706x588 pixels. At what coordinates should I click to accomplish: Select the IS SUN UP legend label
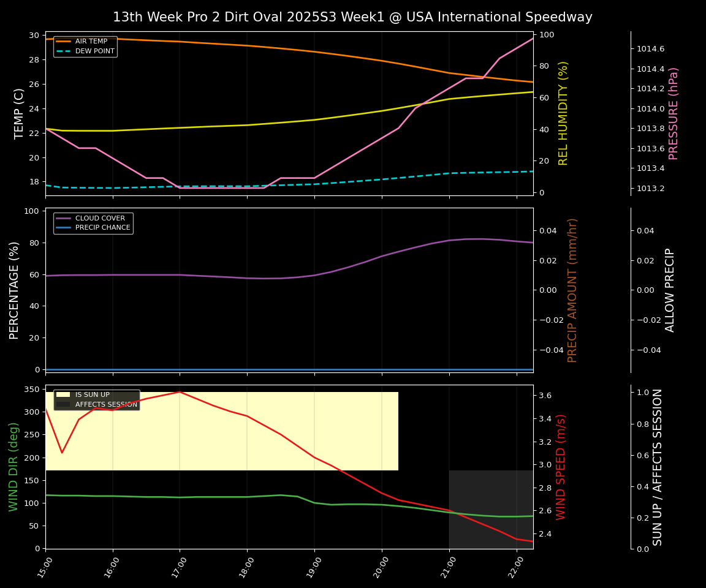[93, 394]
